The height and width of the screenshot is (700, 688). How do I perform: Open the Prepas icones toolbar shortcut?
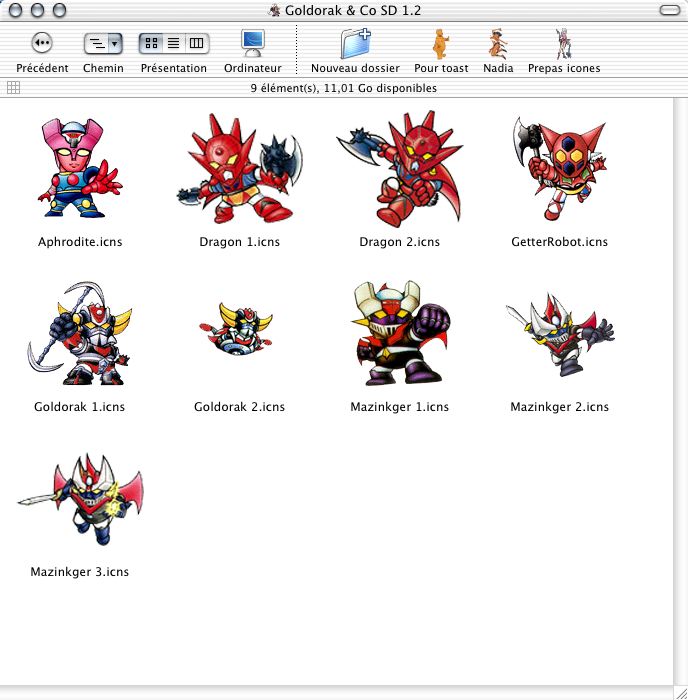[x=563, y=44]
